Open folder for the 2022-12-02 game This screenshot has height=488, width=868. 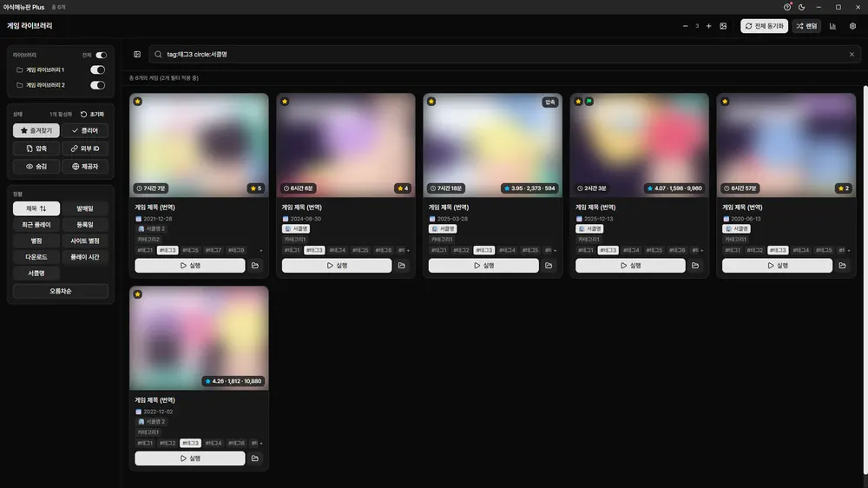[x=255, y=458]
